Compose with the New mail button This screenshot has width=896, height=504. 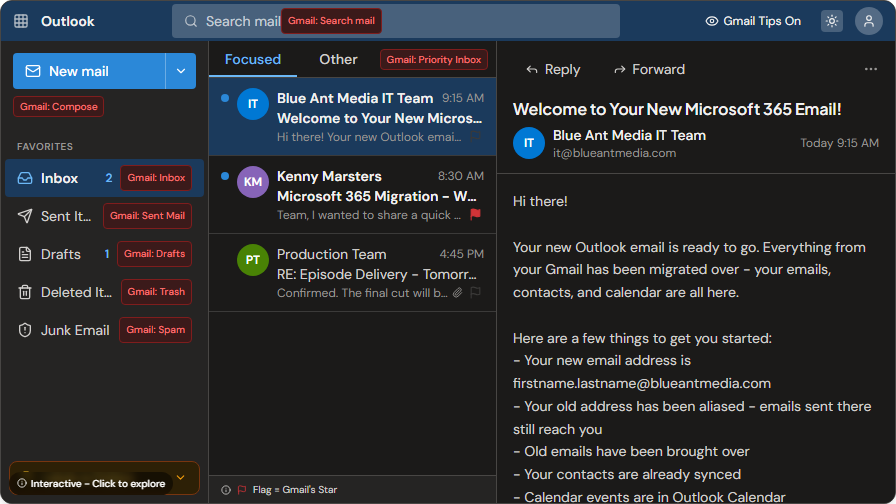click(x=89, y=71)
